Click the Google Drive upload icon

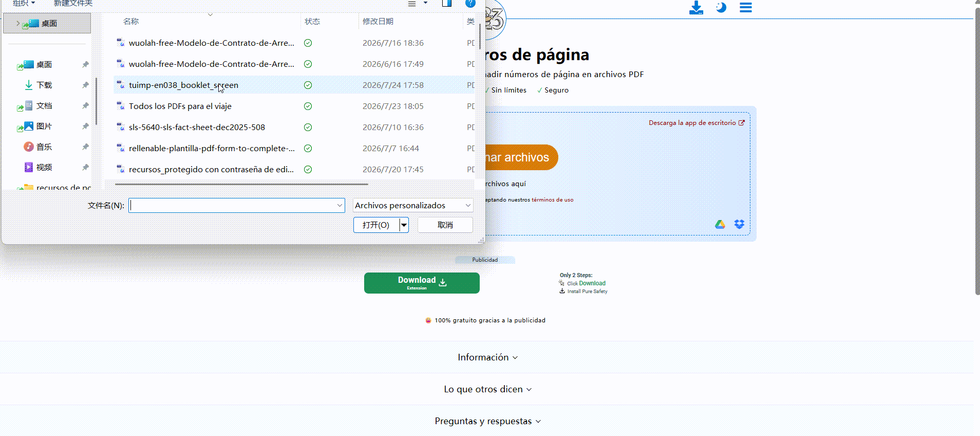720,225
